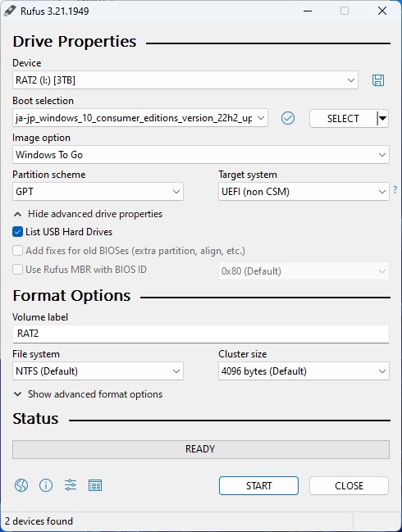Minimize the Rufus window
This screenshot has width=402, height=532.
click(308, 11)
